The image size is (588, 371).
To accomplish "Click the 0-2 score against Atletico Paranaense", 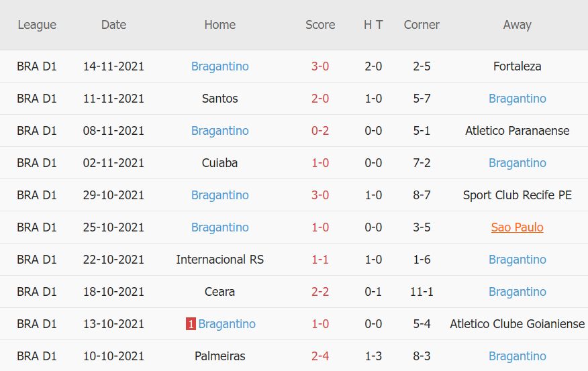I will [320, 131].
